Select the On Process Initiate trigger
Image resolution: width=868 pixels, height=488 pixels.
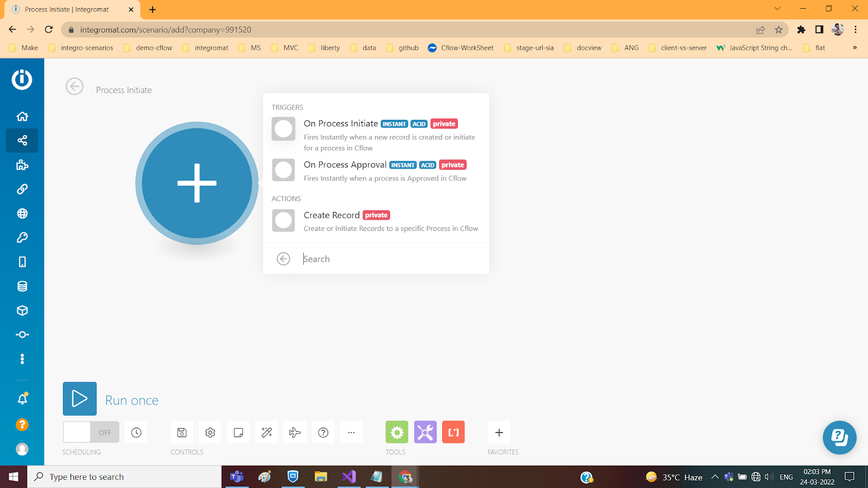pyautogui.click(x=375, y=135)
